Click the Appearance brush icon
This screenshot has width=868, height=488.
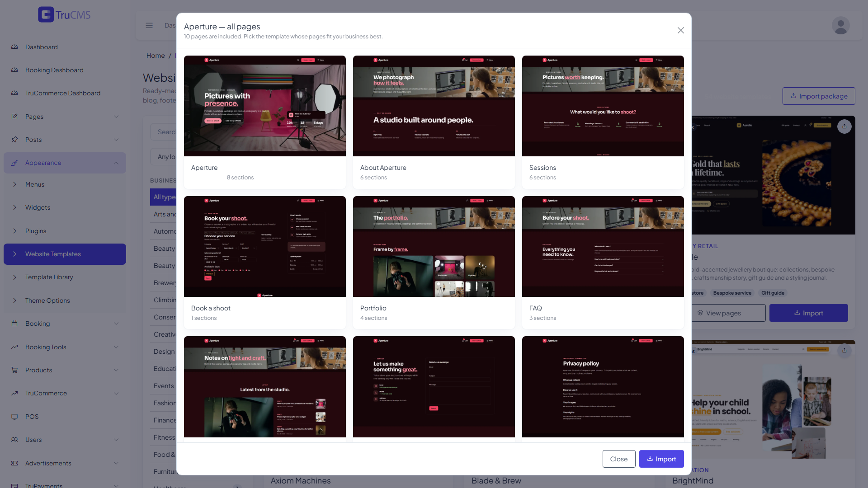click(x=14, y=163)
